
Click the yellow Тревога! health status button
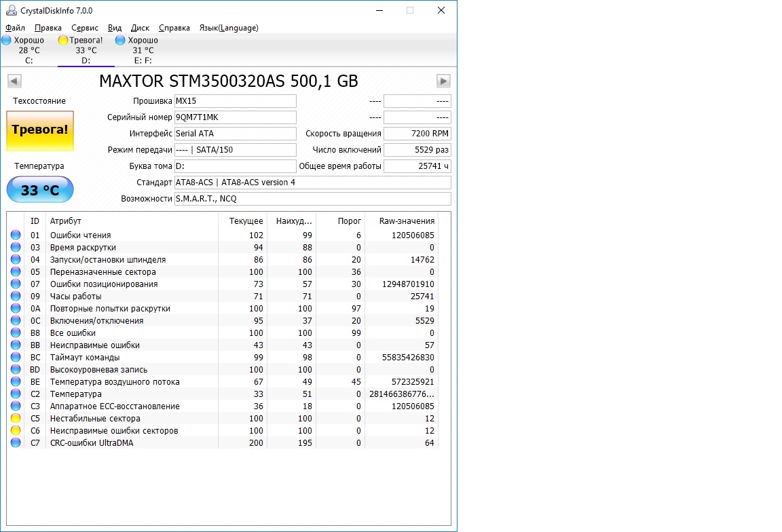[x=40, y=131]
